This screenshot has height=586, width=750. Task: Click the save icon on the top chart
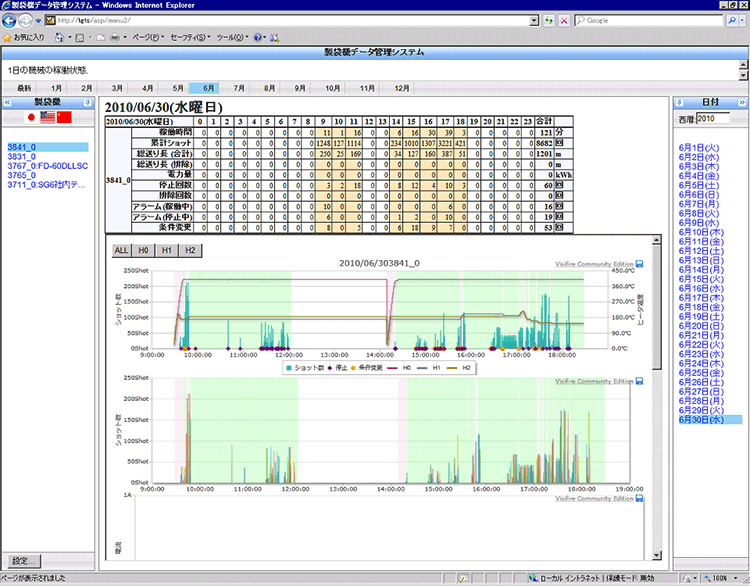(639, 265)
